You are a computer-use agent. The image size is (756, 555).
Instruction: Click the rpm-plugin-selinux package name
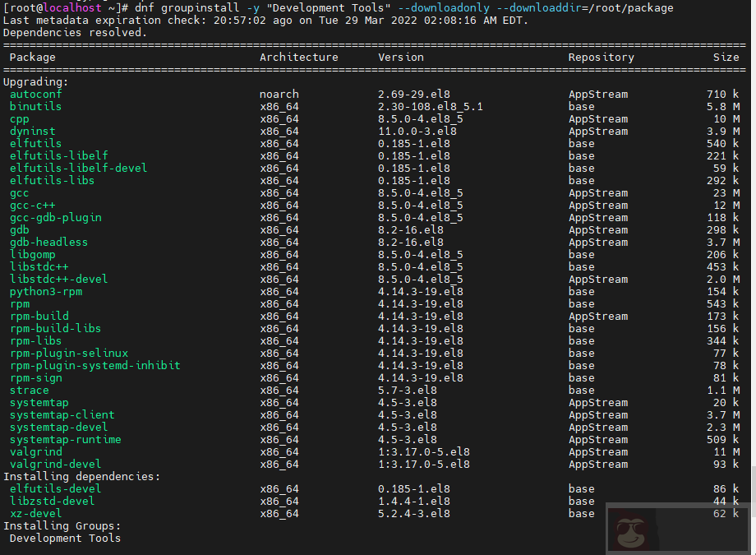[x=69, y=353]
